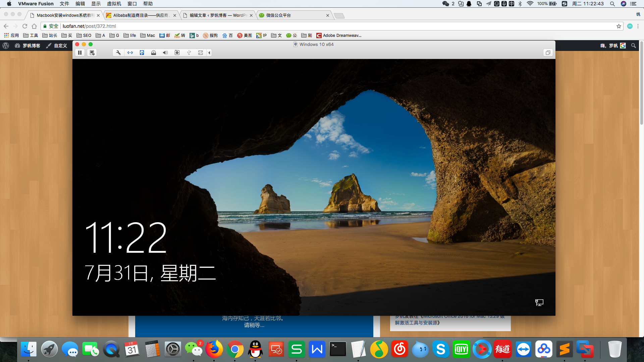Open NetEase Music from the Dock

399,349
